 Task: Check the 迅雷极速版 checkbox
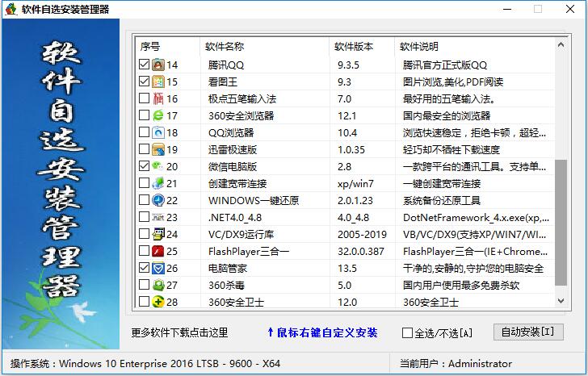click(144, 149)
